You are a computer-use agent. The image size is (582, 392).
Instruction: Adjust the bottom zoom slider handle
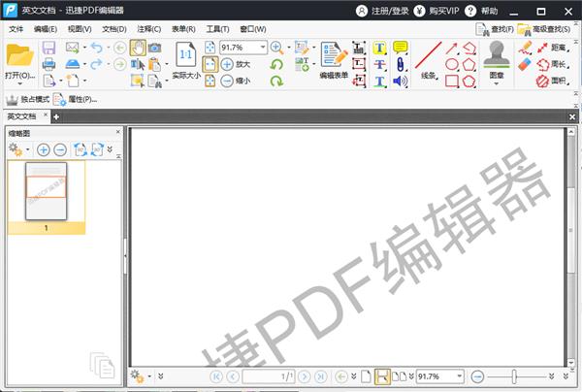(514, 376)
